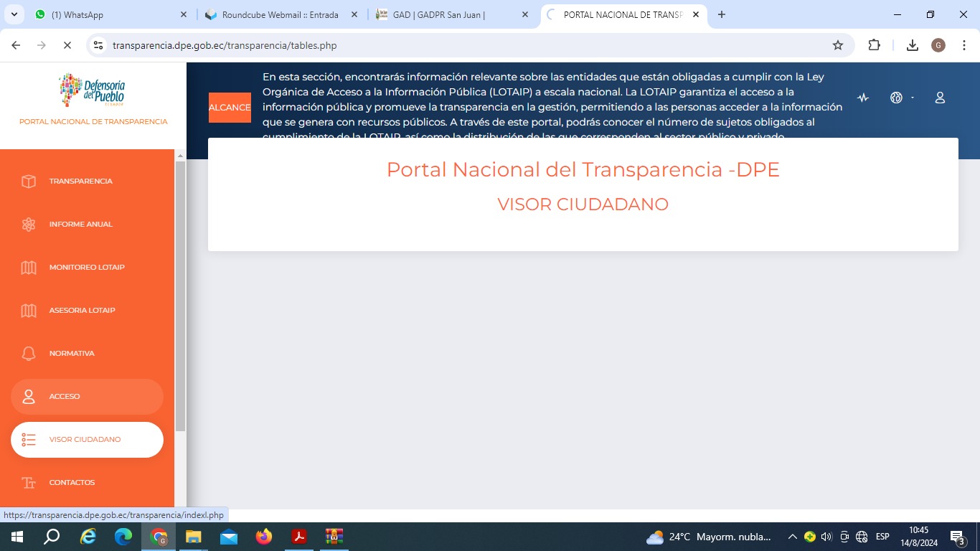The height and width of the screenshot is (551, 980).
Task: Click the Acceso person icon in sidebar
Action: tap(29, 397)
